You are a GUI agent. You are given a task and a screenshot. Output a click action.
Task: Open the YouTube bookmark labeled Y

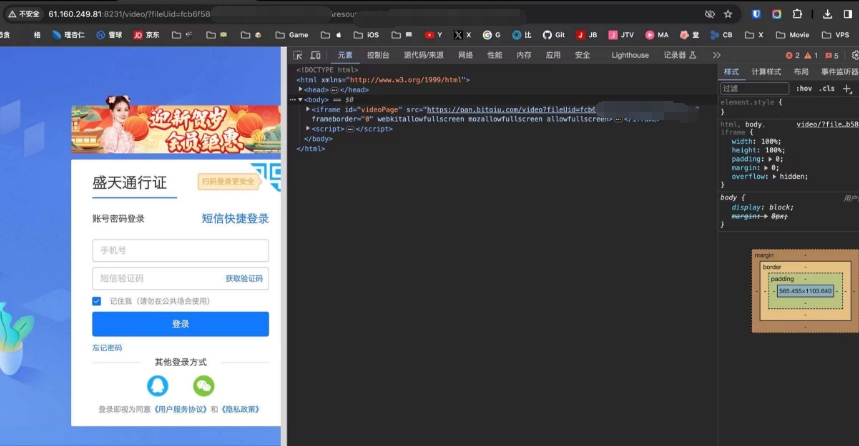tap(433, 35)
